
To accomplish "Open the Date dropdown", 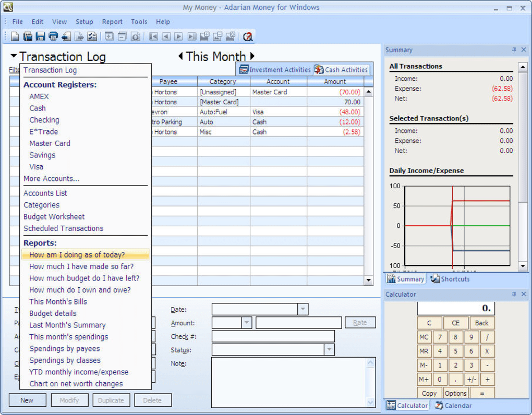I will (x=303, y=309).
